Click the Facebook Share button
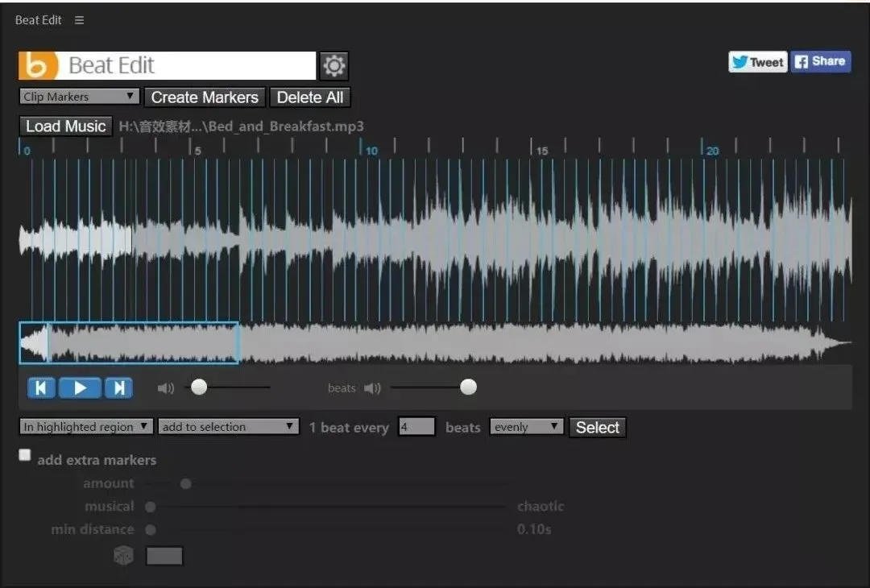The height and width of the screenshot is (588, 870). pyautogui.click(x=821, y=61)
